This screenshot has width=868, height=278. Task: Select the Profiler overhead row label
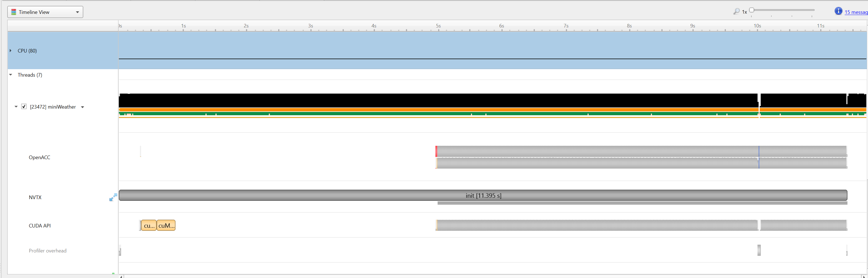[x=47, y=251]
